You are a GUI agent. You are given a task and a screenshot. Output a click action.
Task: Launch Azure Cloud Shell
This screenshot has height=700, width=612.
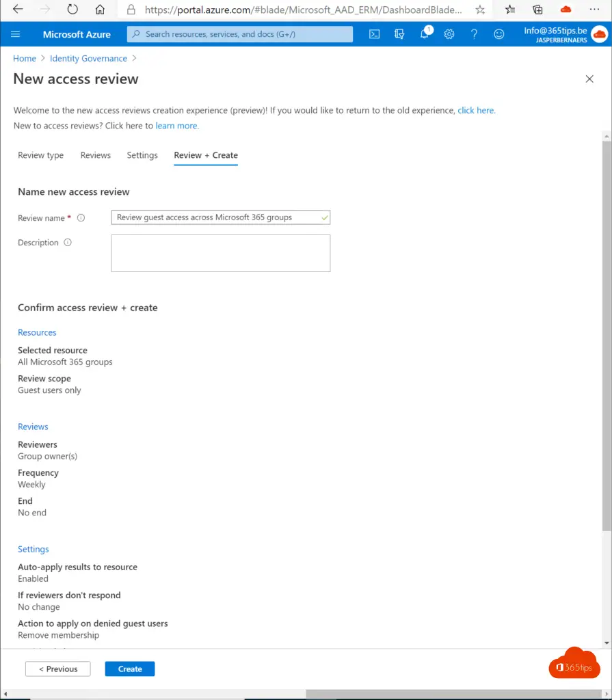[374, 34]
